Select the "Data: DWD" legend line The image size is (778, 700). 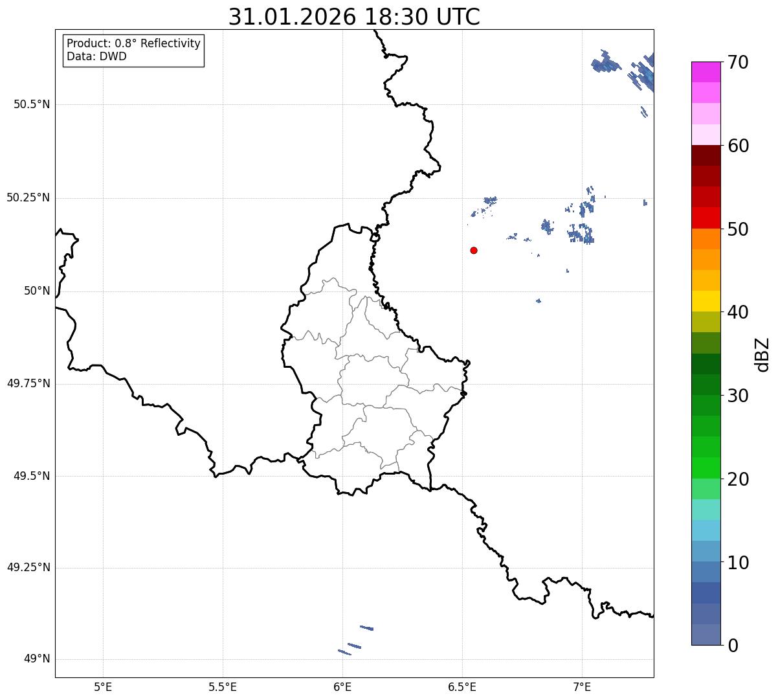pos(97,56)
